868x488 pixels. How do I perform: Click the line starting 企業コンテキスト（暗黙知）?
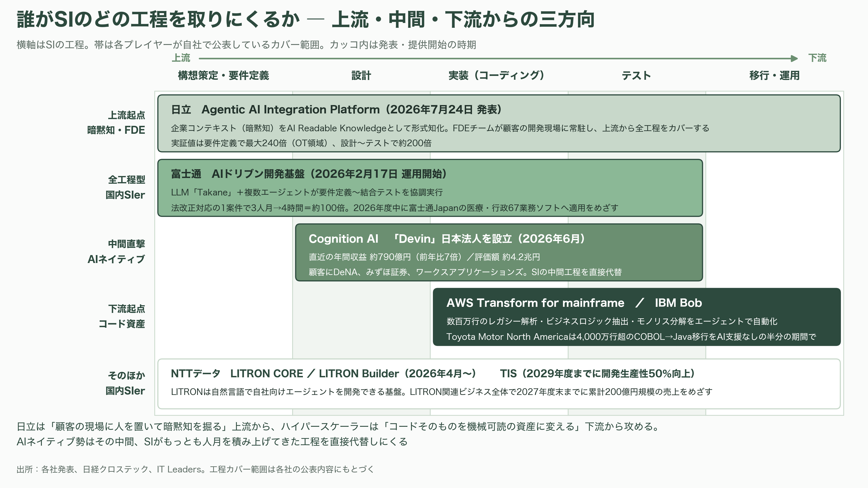[x=440, y=128]
